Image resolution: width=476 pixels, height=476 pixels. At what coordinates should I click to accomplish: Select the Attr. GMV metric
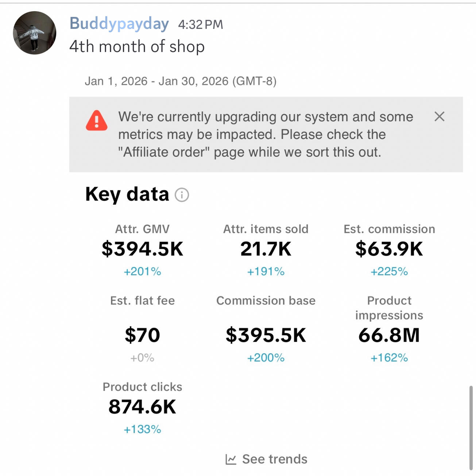[x=142, y=249]
